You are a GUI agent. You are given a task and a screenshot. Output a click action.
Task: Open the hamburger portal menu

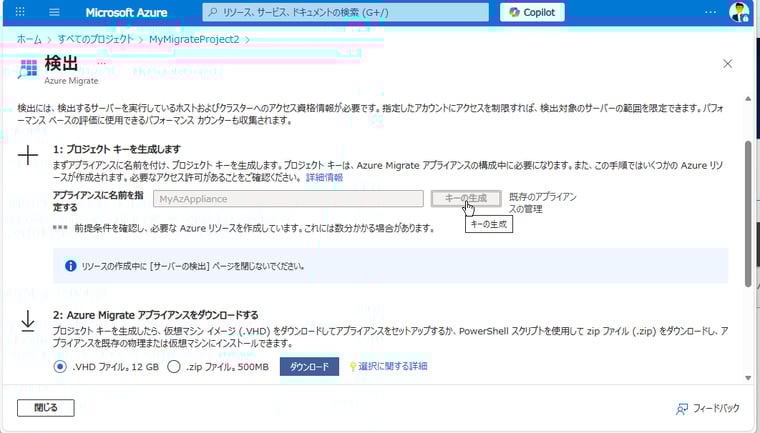54,12
